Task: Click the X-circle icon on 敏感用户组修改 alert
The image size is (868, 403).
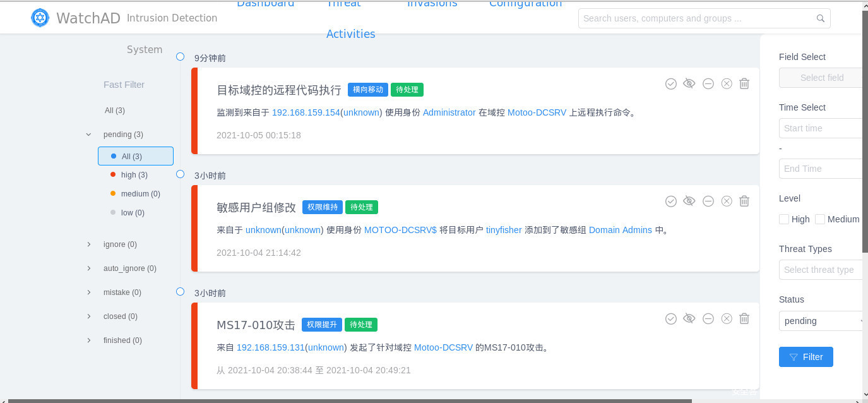Action: (x=727, y=201)
